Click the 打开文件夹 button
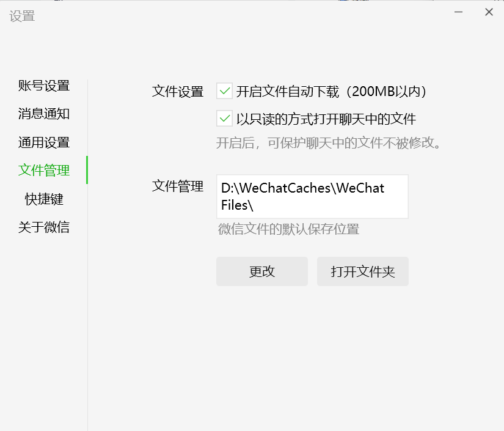 pos(362,271)
